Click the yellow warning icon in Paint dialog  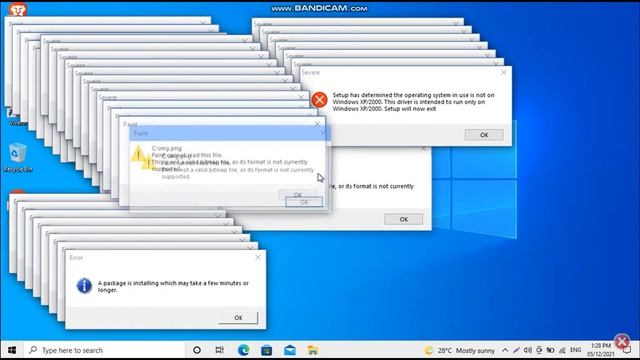pos(138,153)
